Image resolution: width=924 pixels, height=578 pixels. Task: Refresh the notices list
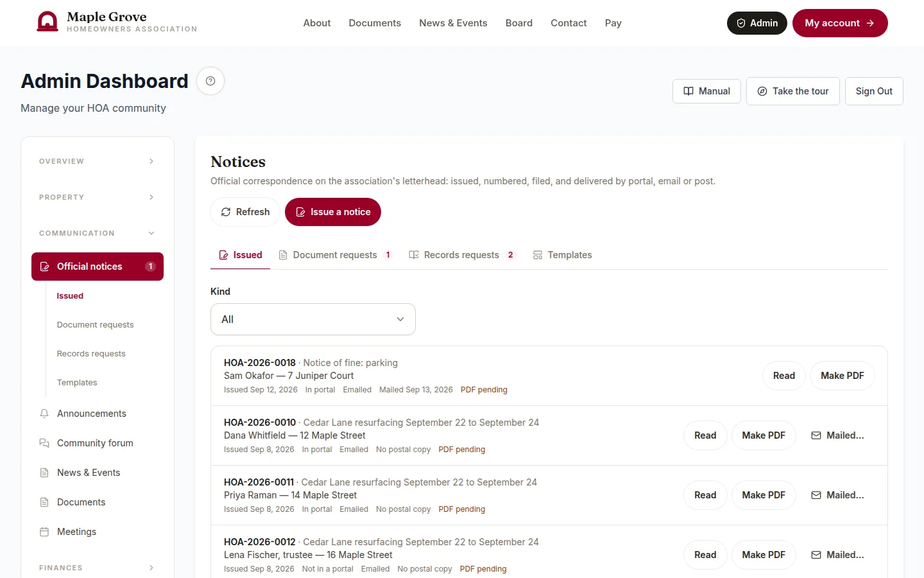click(245, 212)
